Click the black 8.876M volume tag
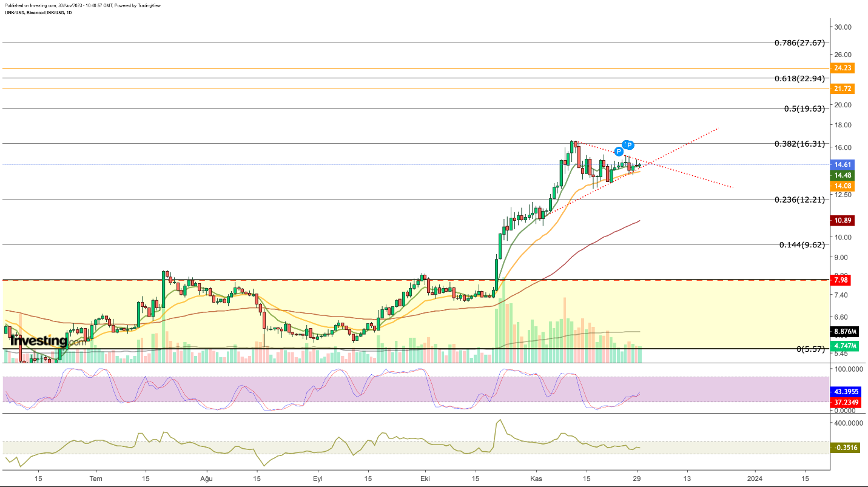 pyautogui.click(x=845, y=332)
